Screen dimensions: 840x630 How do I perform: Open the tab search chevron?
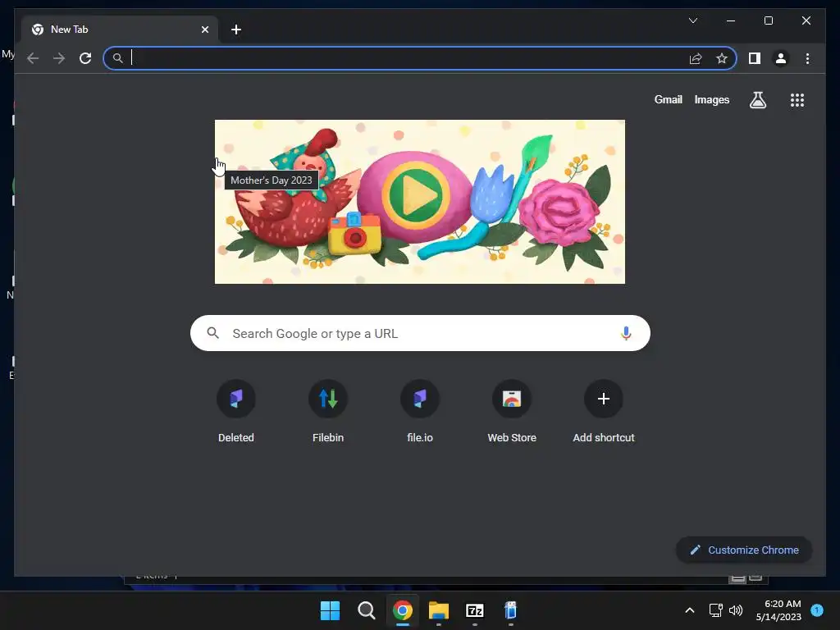[x=692, y=21]
